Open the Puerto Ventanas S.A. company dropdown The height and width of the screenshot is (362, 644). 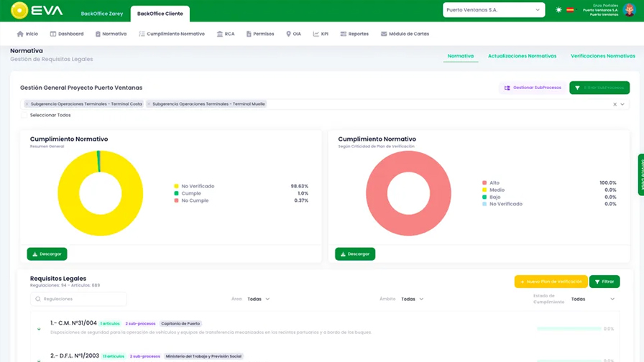pyautogui.click(x=493, y=10)
